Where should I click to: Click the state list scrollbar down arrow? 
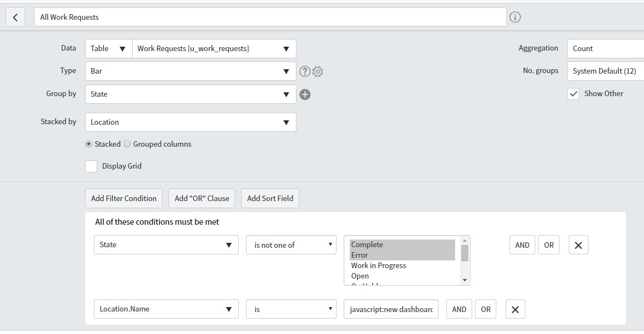coord(464,280)
